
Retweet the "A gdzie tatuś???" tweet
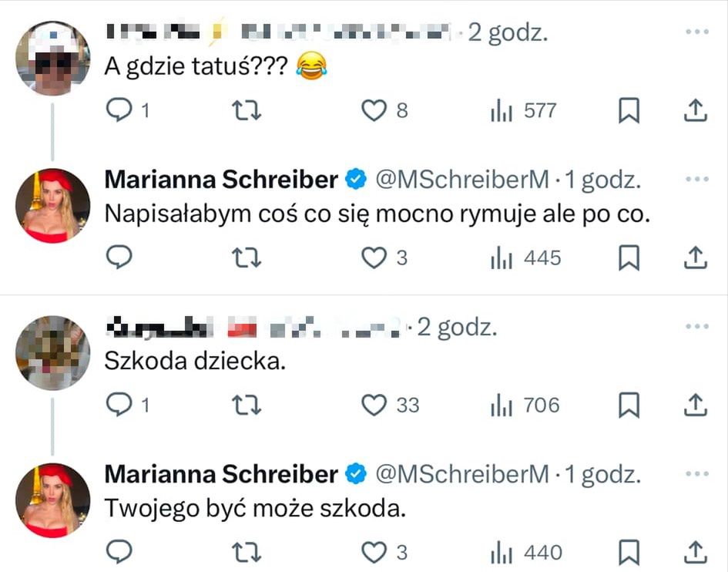pos(247,111)
